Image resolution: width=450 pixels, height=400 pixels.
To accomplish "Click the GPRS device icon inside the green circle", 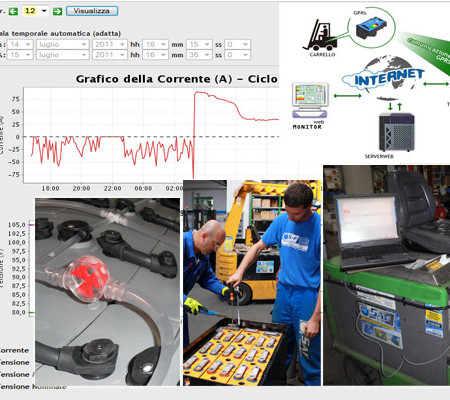I will [372, 28].
